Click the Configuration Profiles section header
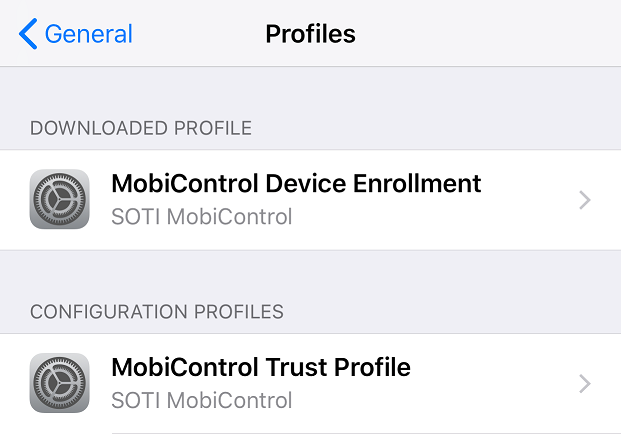 157,312
